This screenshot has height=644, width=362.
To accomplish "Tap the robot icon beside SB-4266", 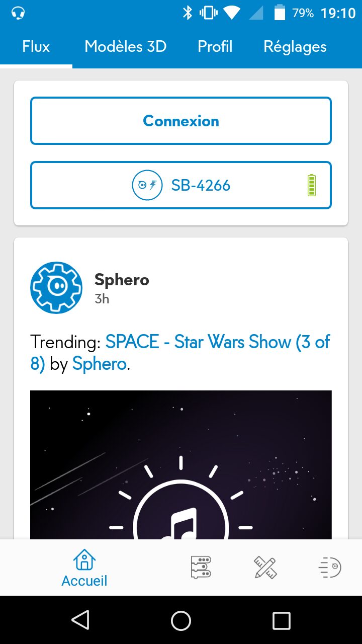I will (x=147, y=185).
